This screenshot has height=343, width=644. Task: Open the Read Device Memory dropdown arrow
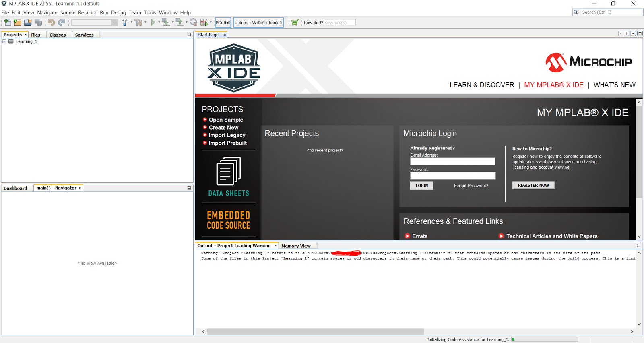pos(186,22)
